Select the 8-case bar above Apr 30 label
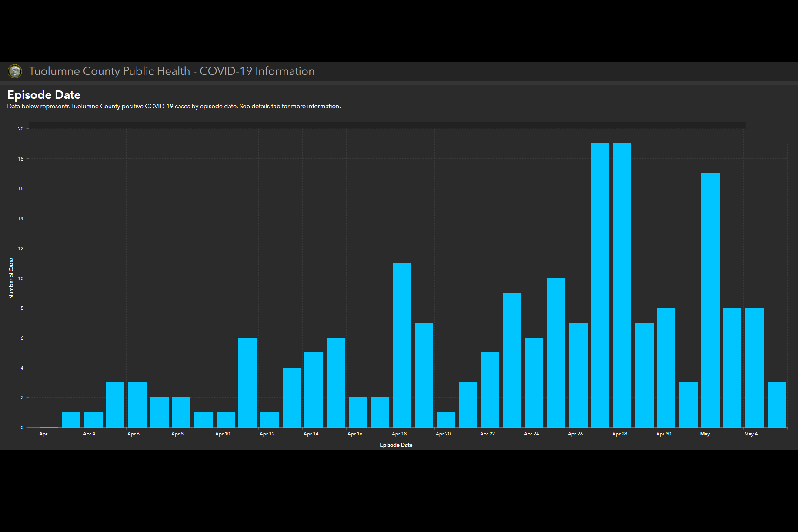This screenshot has width=798, height=532. coord(666,368)
